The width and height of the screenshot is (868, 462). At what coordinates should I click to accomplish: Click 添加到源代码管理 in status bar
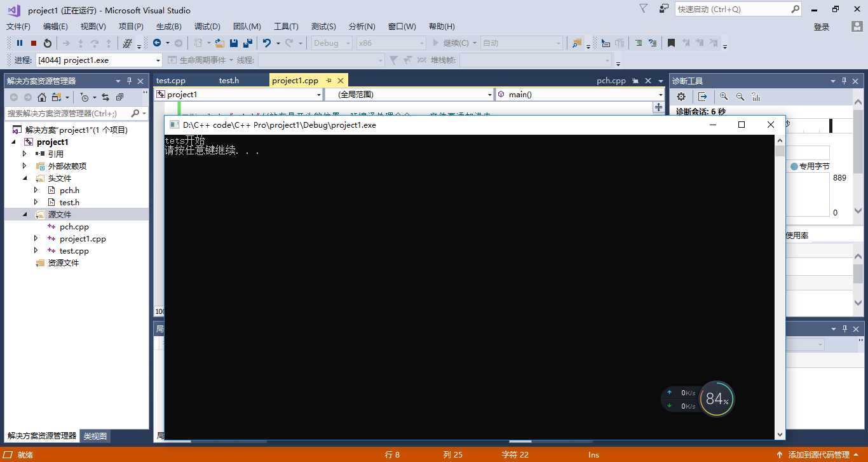pyautogui.click(x=819, y=454)
